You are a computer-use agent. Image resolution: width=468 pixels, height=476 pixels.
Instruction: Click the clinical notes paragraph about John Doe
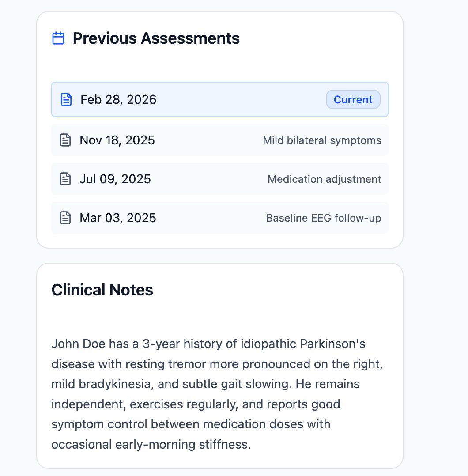coord(217,394)
